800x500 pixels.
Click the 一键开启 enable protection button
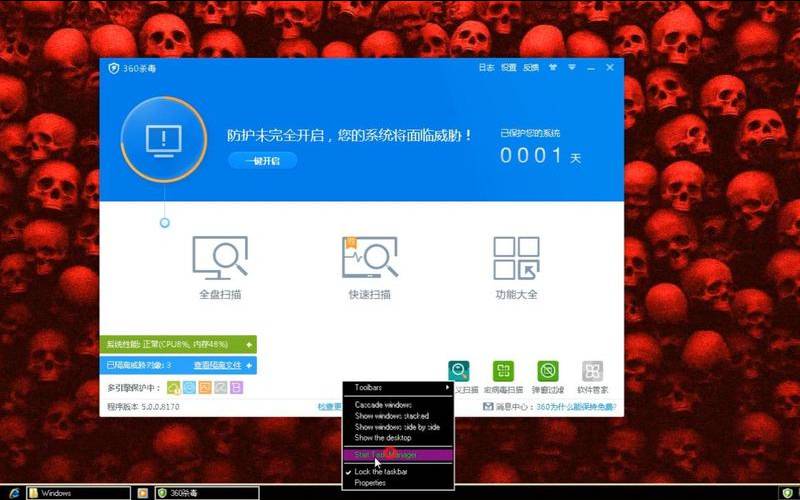263,161
